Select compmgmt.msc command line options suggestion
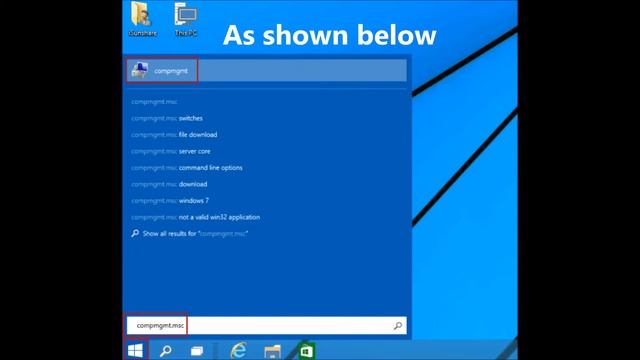The image size is (640, 360). 187,168
